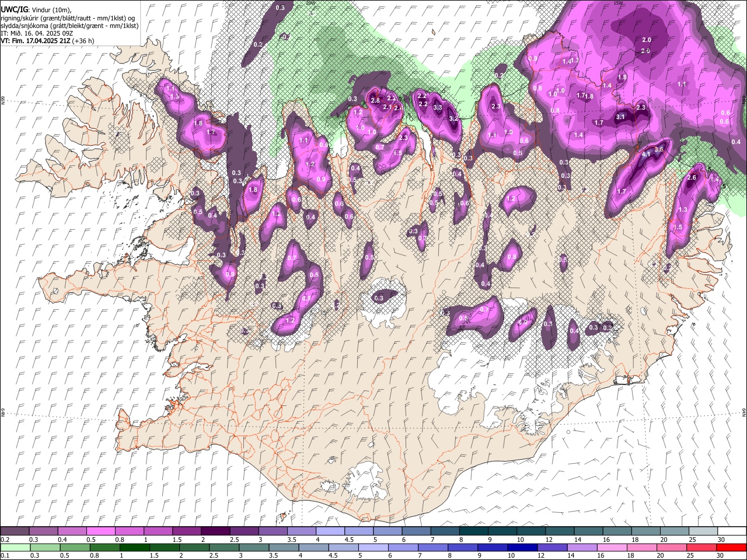Image resolution: width=747 pixels, height=560 pixels.
Task: Click the white snow swatch after 30
Action: click(732, 531)
